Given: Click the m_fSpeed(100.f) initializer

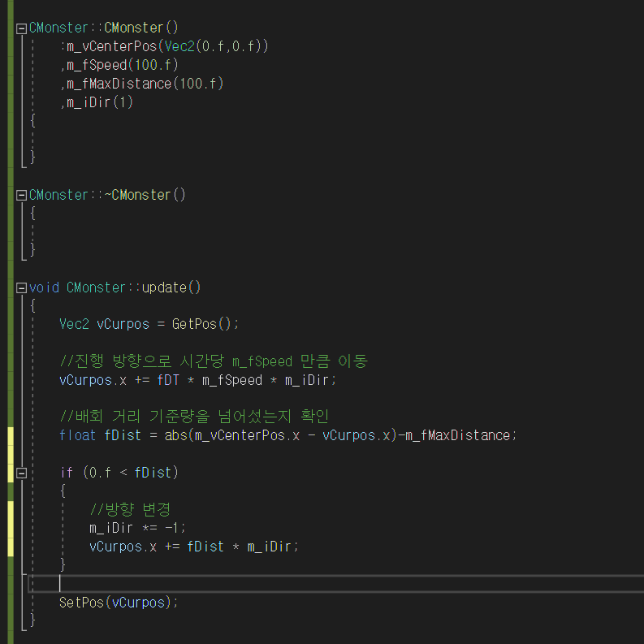Looking at the screenshot, I should [123, 65].
